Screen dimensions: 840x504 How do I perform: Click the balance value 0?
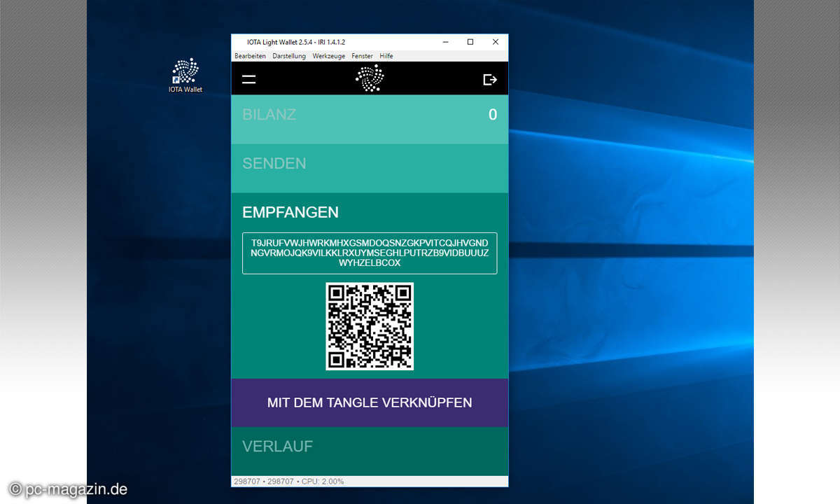pyautogui.click(x=493, y=115)
